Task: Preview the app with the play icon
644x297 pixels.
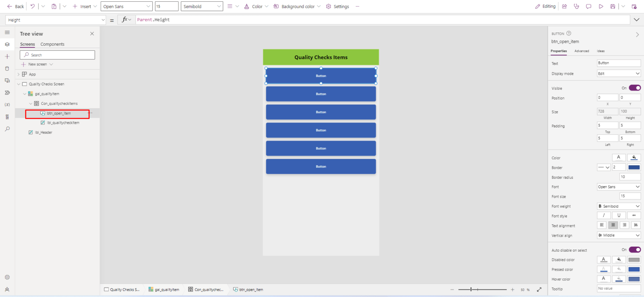Action: (601, 6)
